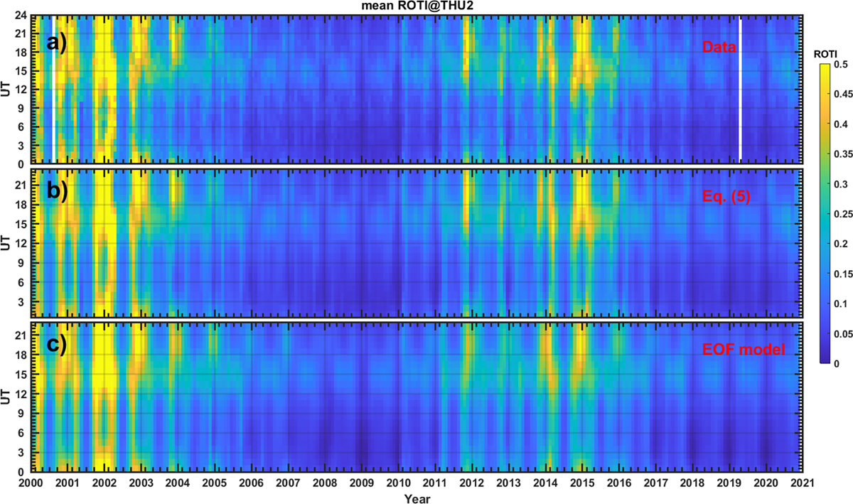Click the "2004" year tick label
This screenshot has height=504, width=853.
pos(178,484)
